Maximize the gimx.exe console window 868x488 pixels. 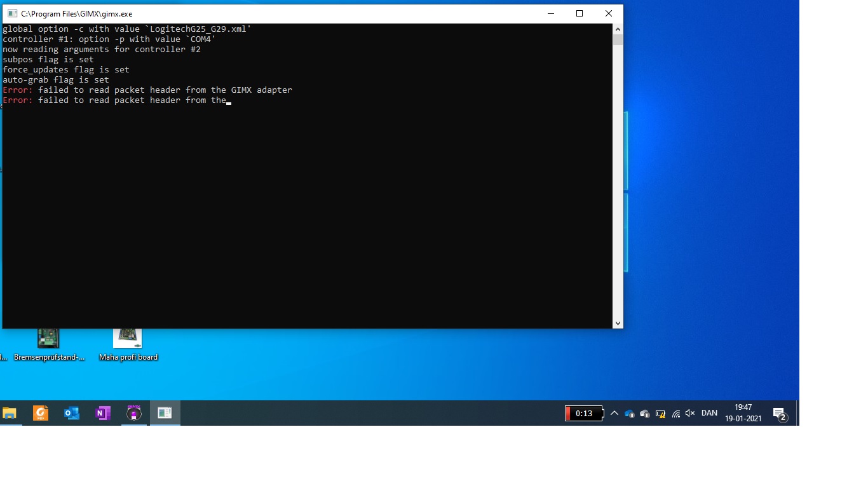[580, 13]
